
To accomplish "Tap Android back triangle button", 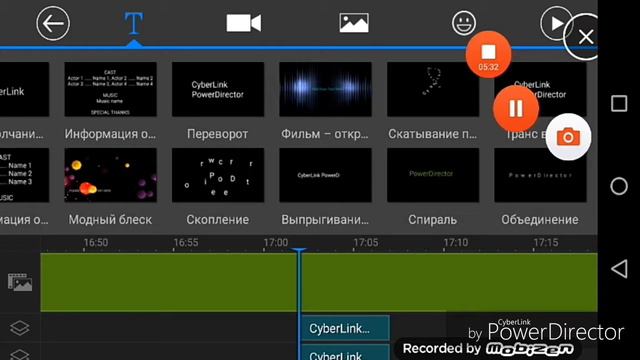I will pyautogui.click(x=619, y=269).
